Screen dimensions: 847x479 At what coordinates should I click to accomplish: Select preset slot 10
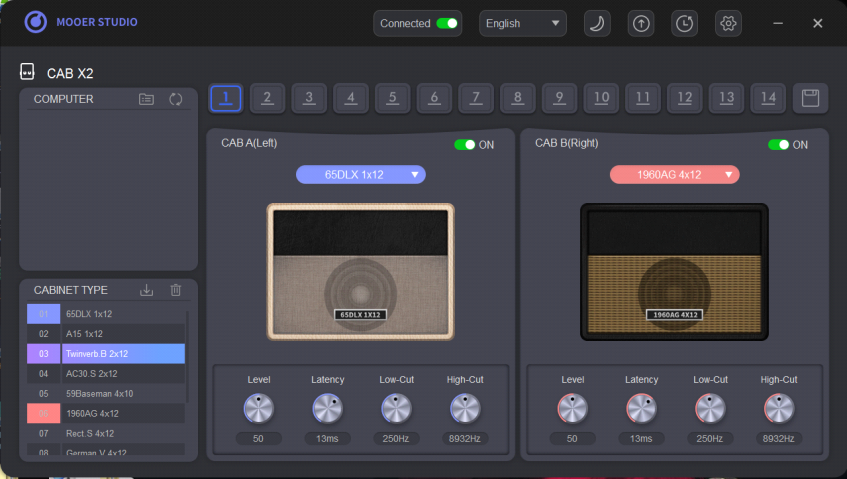point(601,98)
